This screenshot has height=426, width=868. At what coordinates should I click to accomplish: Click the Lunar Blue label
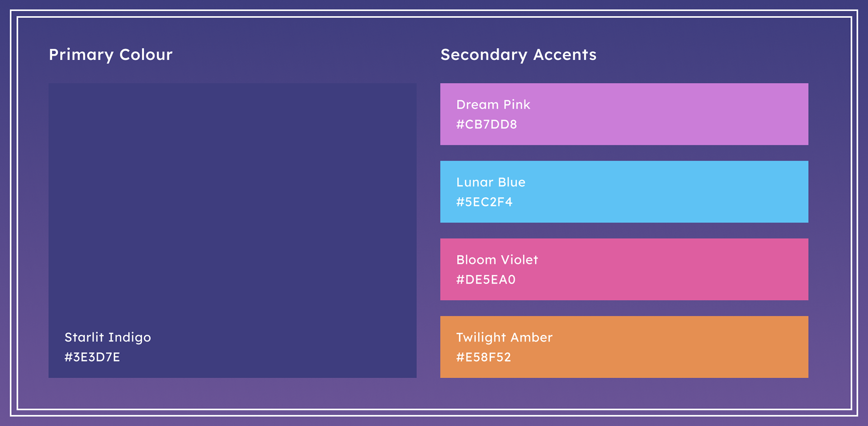pos(491,182)
